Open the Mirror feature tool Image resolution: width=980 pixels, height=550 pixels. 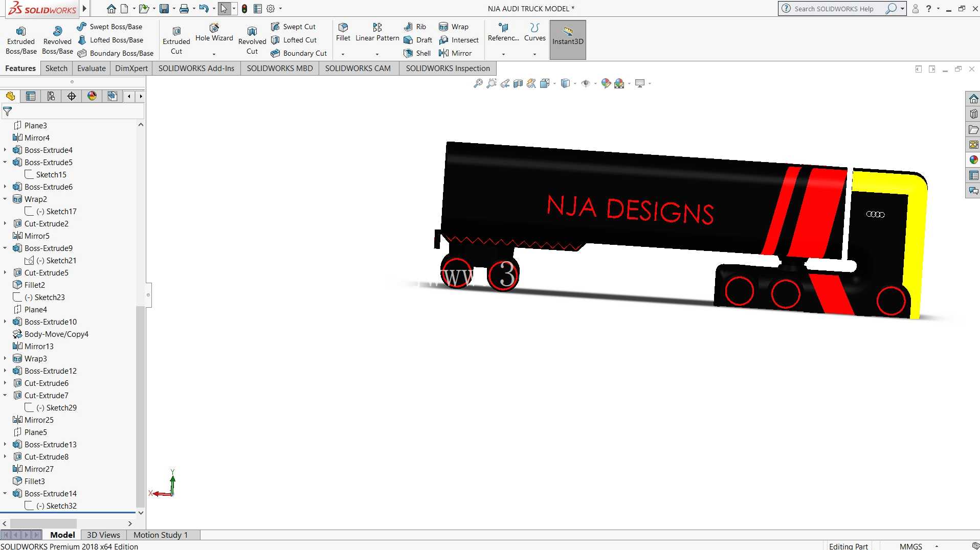(455, 53)
